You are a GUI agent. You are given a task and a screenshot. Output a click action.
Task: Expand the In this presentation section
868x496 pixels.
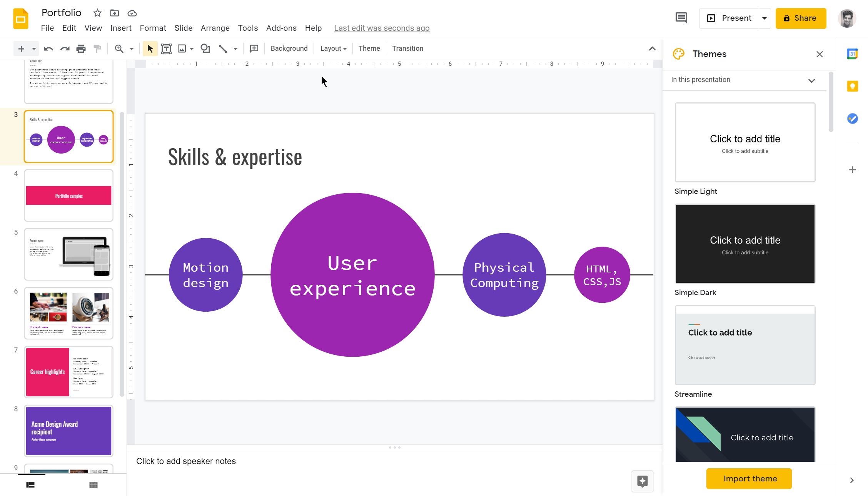(x=811, y=80)
